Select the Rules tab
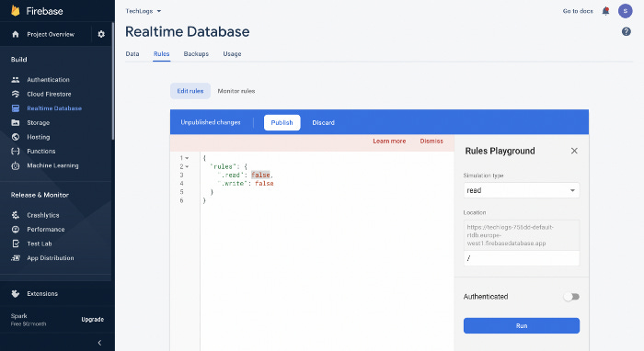Image resolution: width=644 pixels, height=351 pixels. pyautogui.click(x=161, y=53)
